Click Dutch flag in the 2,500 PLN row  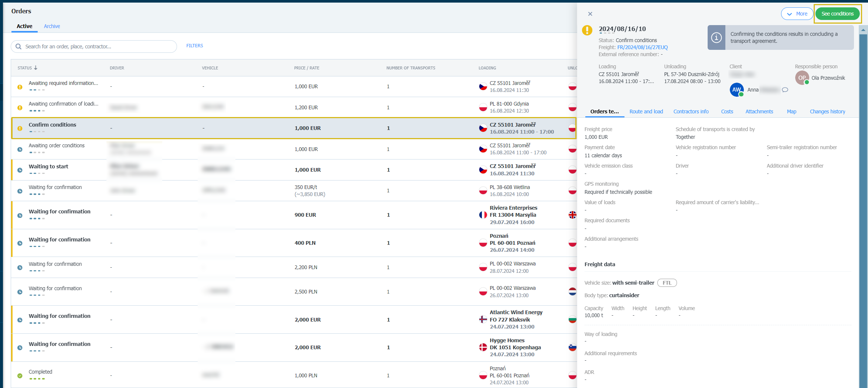[x=572, y=292]
